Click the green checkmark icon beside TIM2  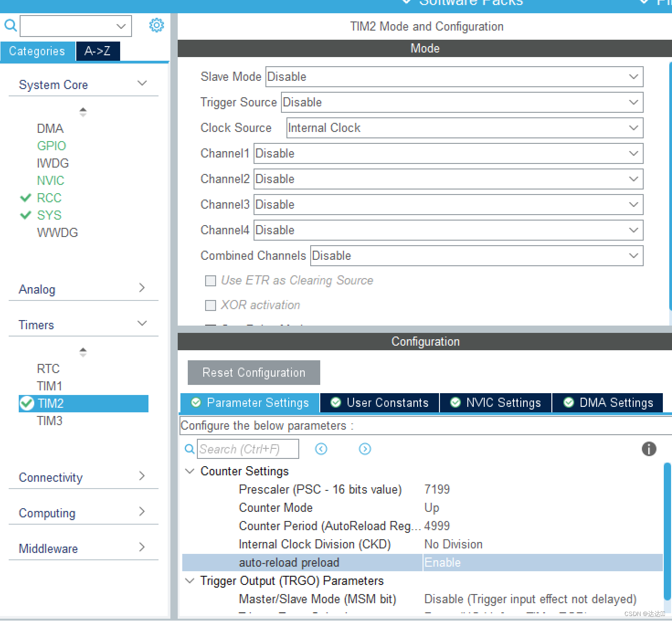pos(26,403)
